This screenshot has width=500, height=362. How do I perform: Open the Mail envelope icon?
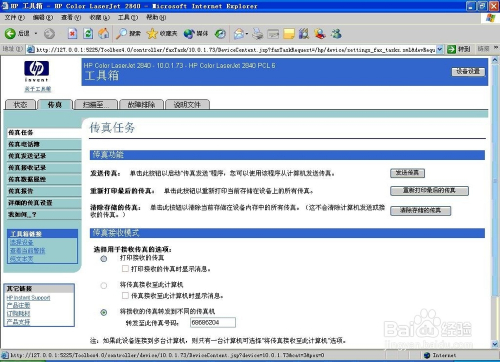239,34
